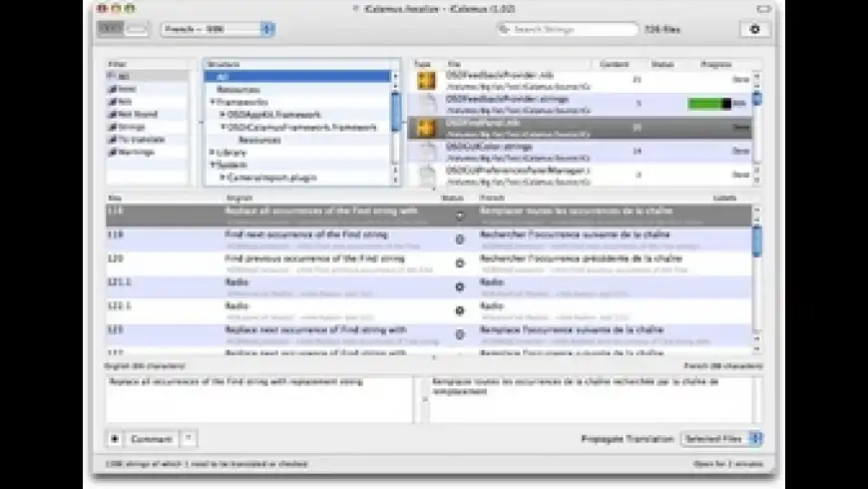
Task: Select 'Find next occurrence of the Find string'
Action: [x=306, y=235]
